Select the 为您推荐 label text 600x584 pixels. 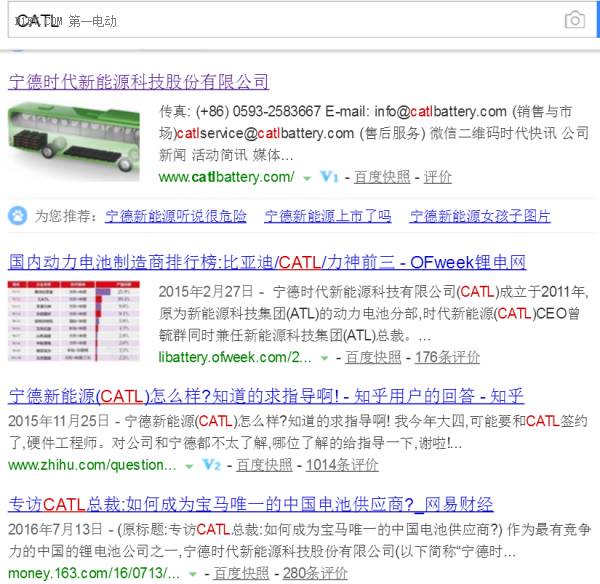(65, 216)
